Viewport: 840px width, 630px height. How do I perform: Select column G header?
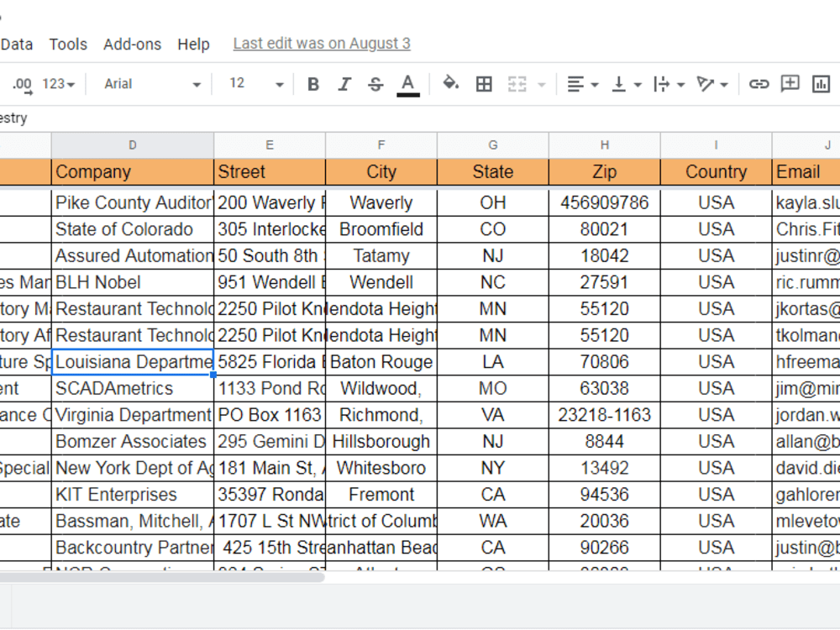point(493,145)
